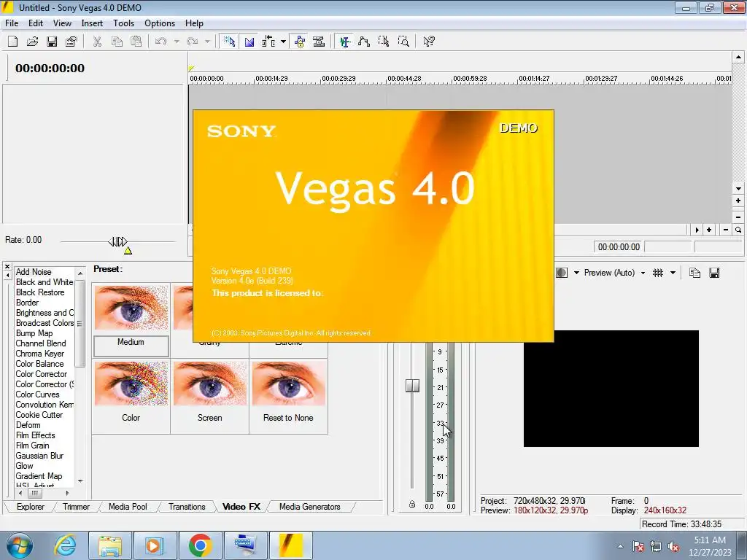
Task: Switch to the Media Generators tab
Action: pos(309,507)
